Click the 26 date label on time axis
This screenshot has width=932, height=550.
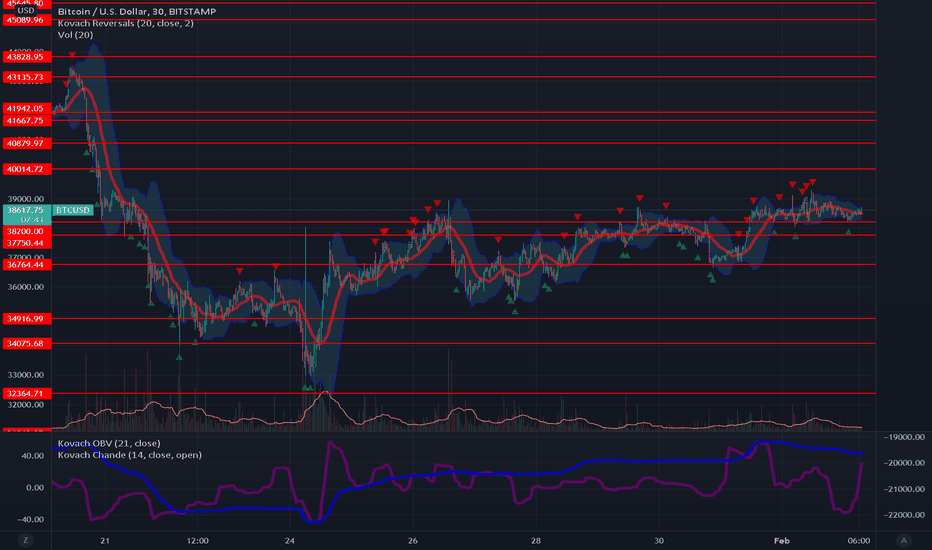pos(413,540)
